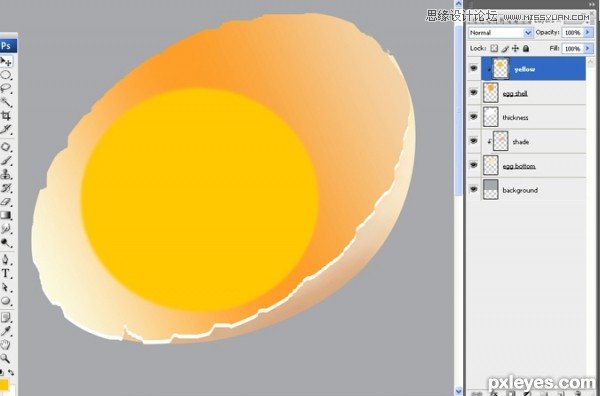Toggle lock all

pyautogui.click(x=526, y=48)
